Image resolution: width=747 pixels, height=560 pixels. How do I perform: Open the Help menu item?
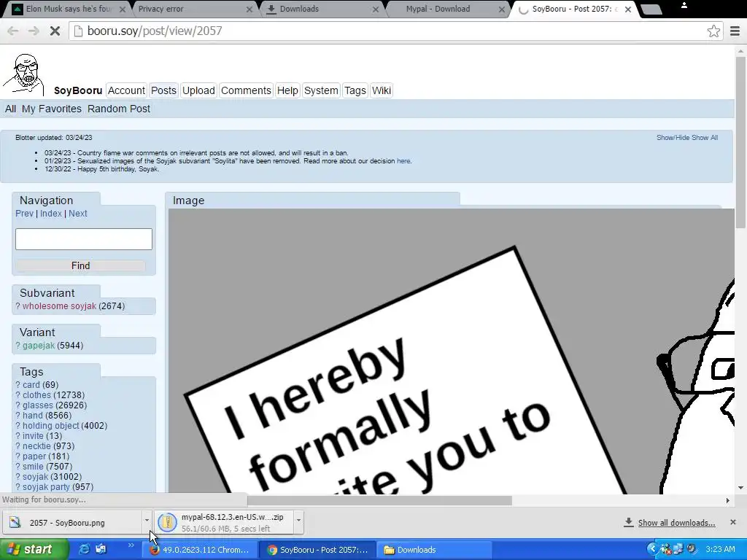click(287, 90)
